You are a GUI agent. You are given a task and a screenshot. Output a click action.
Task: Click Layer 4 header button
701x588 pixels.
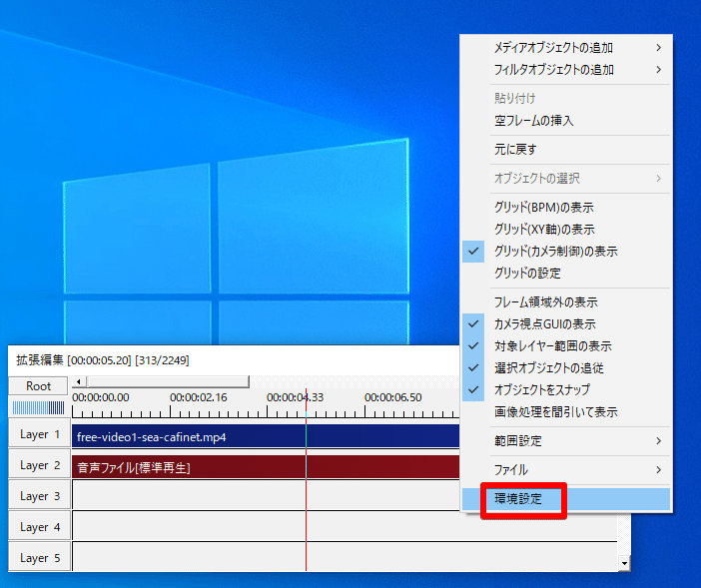click(39, 527)
